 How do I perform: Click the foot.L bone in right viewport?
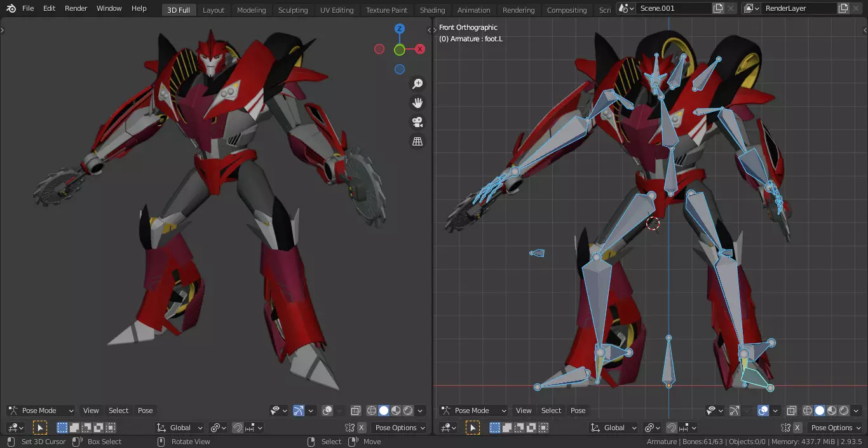click(x=756, y=377)
